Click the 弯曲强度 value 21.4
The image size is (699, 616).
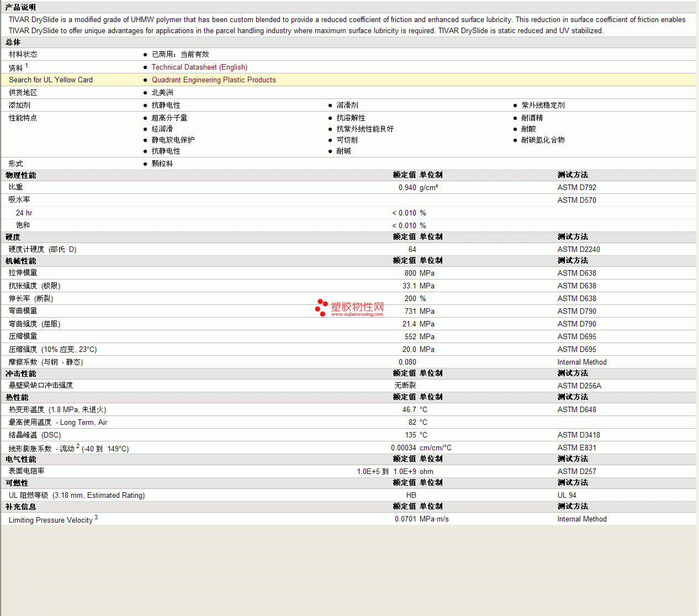409,324
